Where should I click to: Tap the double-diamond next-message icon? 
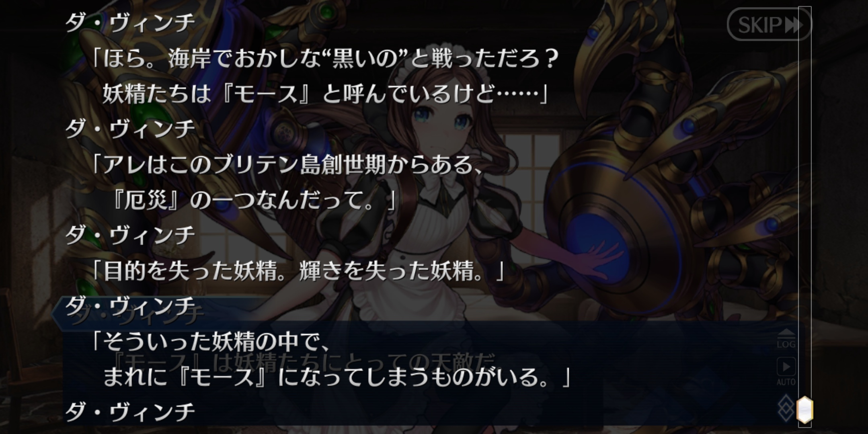[787, 408]
